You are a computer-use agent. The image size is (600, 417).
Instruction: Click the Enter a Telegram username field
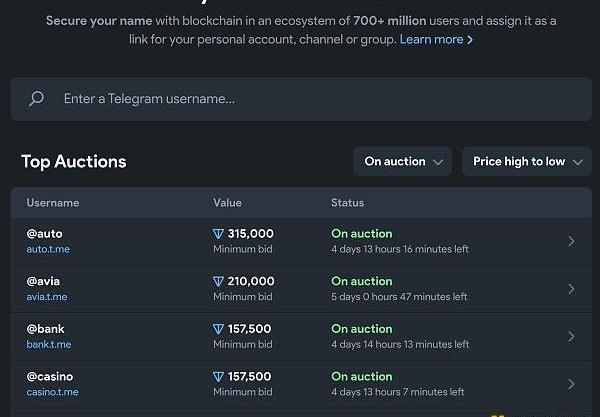300,99
